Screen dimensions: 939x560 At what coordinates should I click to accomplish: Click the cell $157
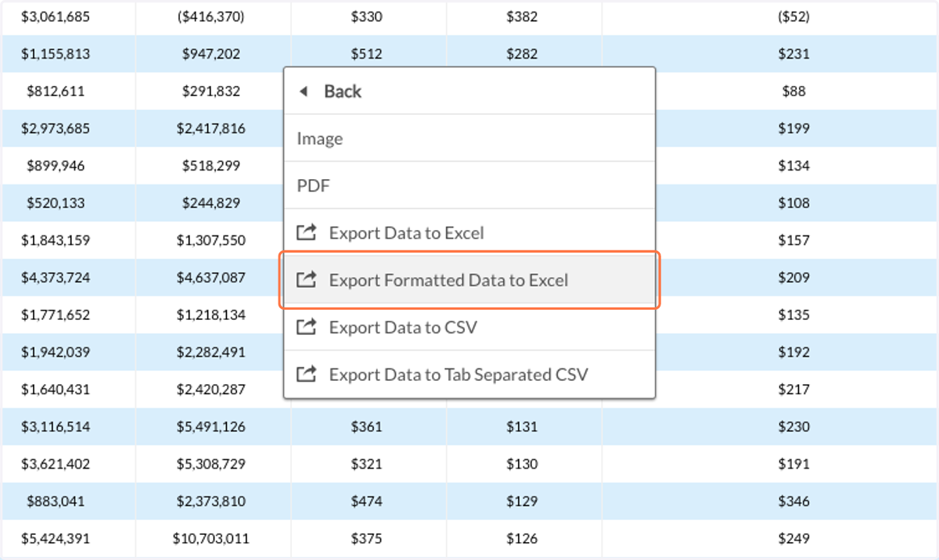pyautogui.click(x=793, y=240)
